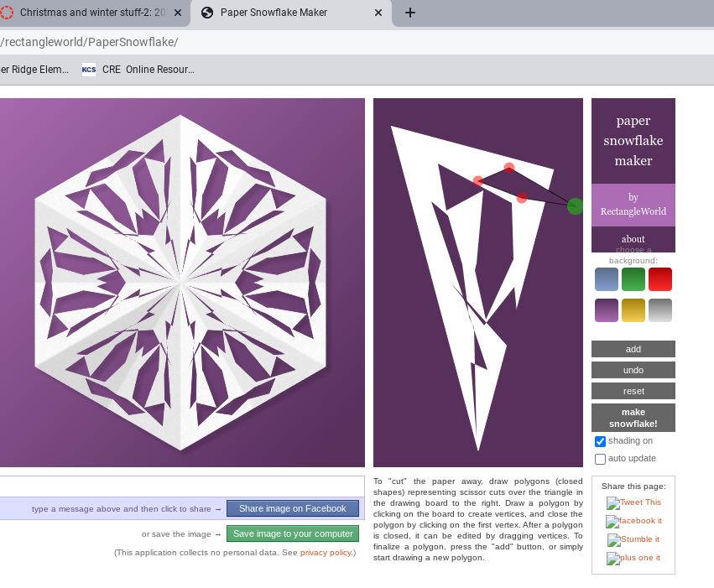Viewport: 714px width, 588px height.
Task: Choose the gold background swatch
Action: [x=633, y=310]
